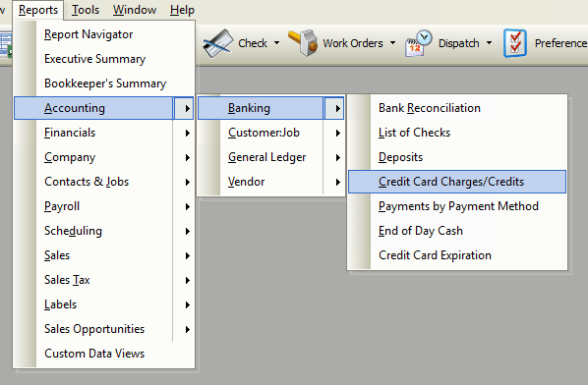Expand the Vendor submenu arrow

338,182
